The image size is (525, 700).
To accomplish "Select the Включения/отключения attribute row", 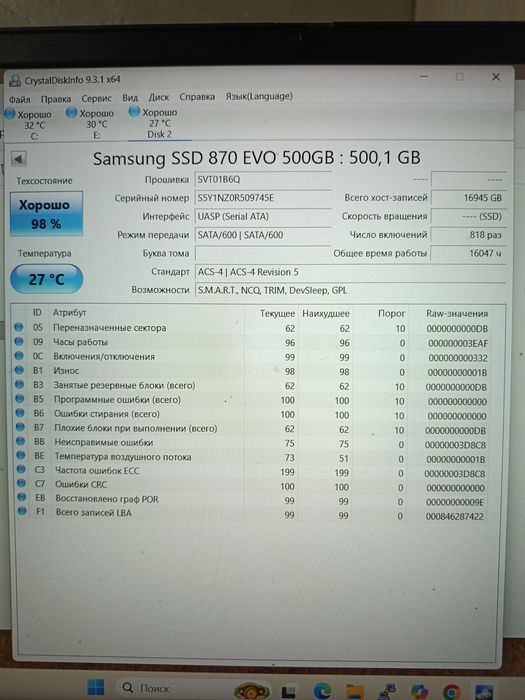I will [251, 357].
